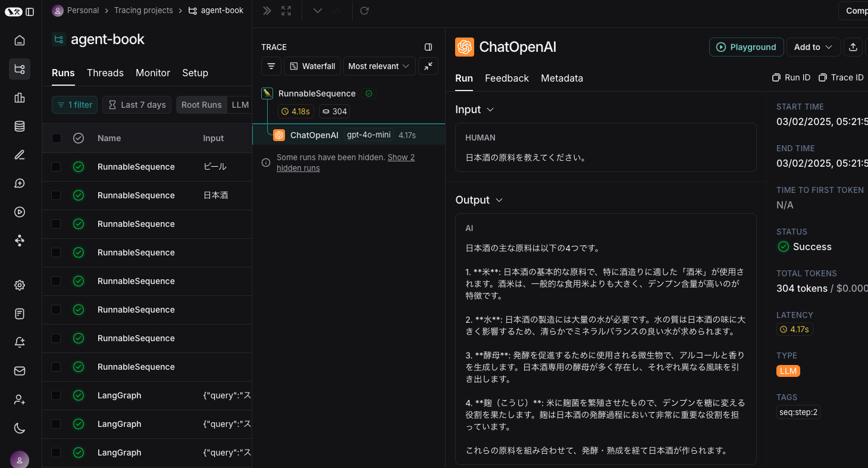Click the refresh icon in trace toolbar

coord(365,11)
